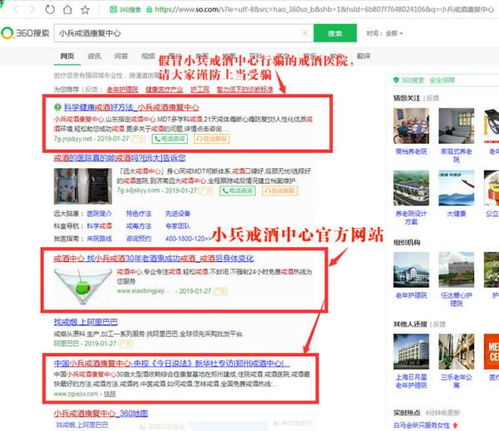This screenshot has height=431, width=499.
Task: Click the 医院简介 sublink
Action: [x=99, y=213]
